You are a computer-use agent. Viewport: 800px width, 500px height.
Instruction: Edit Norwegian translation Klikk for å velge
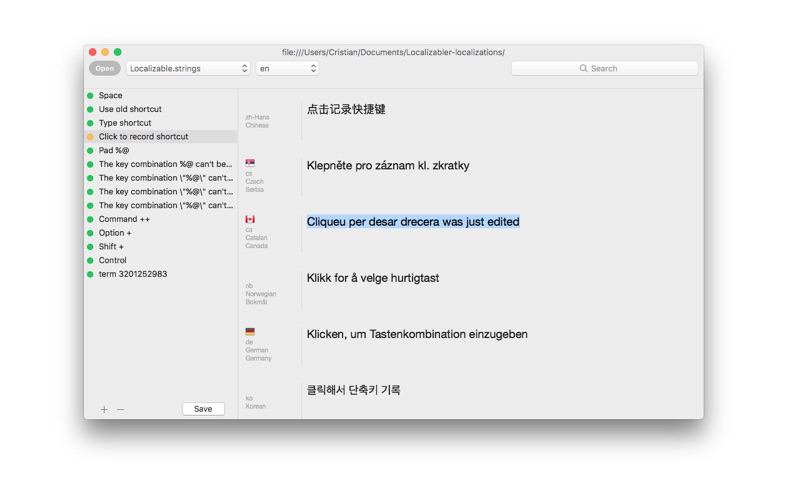click(372, 278)
